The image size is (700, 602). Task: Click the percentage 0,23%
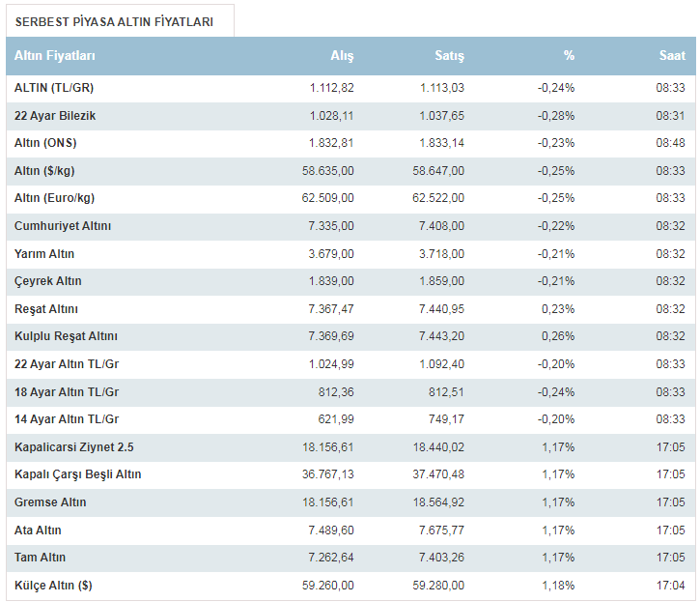pyautogui.click(x=558, y=309)
